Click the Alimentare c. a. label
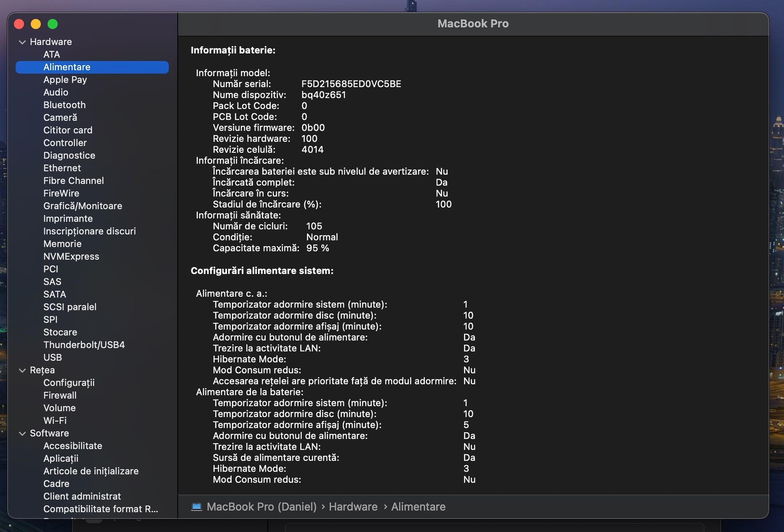Image resolution: width=784 pixels, height=532 pixels. point(232,294)
